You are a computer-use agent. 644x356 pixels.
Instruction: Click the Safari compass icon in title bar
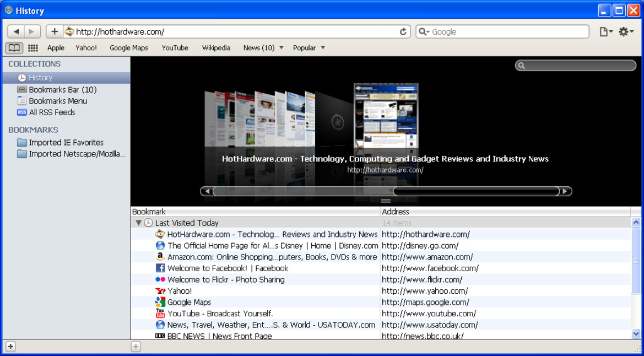coord(8,10)
